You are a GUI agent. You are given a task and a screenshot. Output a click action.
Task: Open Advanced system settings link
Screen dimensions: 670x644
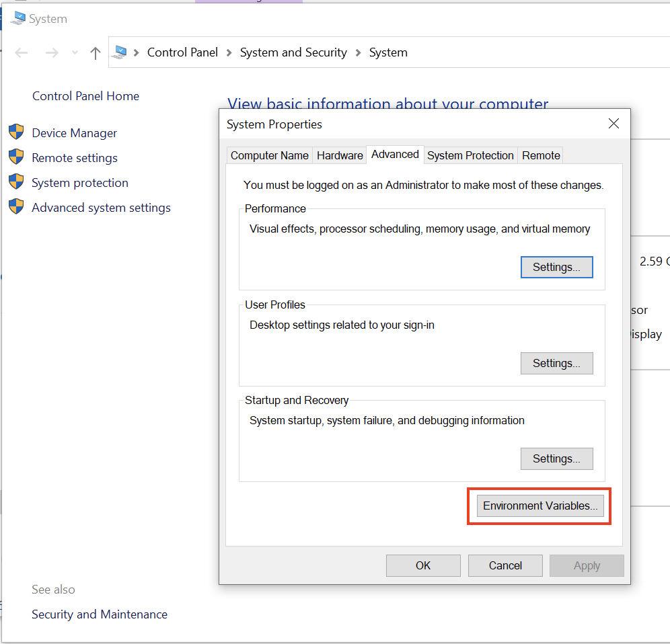point(102,208)
